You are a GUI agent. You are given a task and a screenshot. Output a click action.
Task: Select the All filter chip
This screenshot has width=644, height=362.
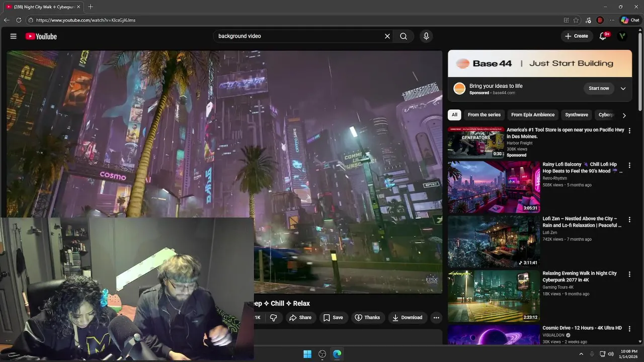click(454, 115)
